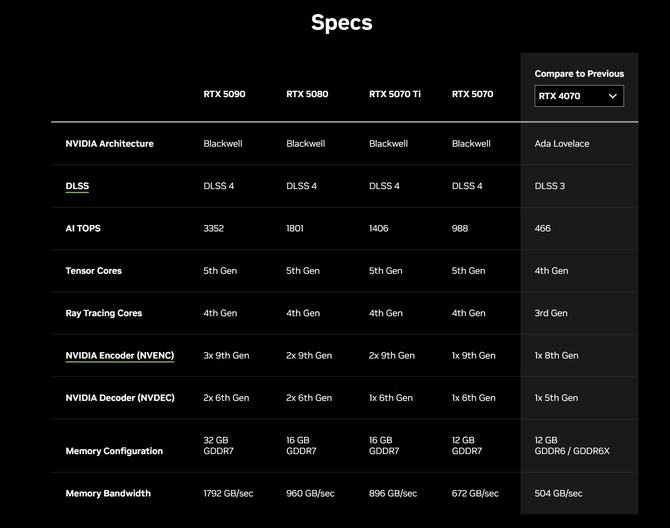Viewport: 670px width, 528px height.
Task: Click the Compare to Previous label
Action: pyautogui.click(x=579, y=74)
